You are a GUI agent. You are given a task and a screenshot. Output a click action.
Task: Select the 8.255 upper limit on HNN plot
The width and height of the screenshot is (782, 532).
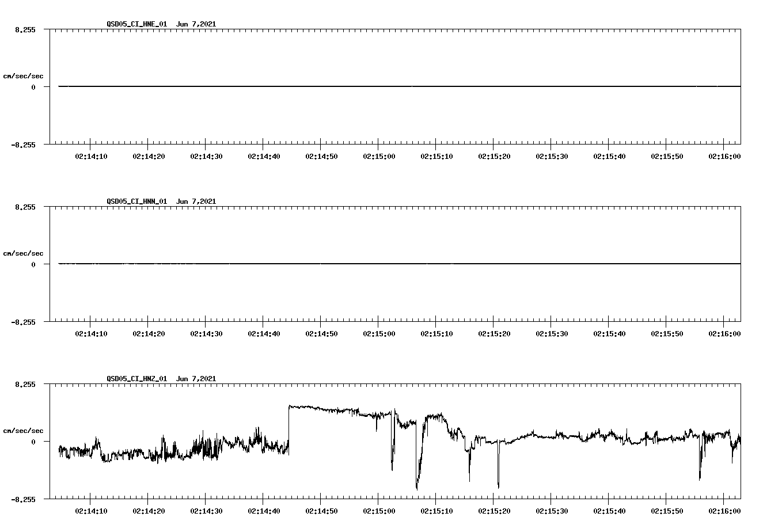coord(25,207)
